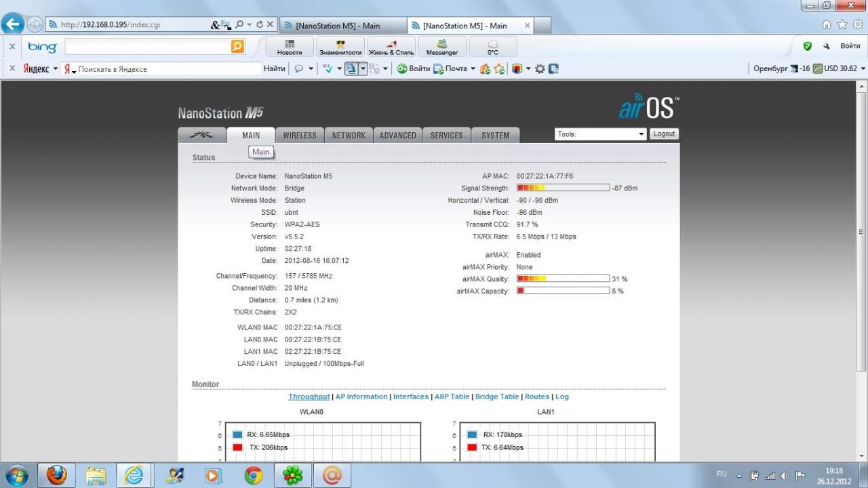Click the orange Bing search button

tap(237, 46)
